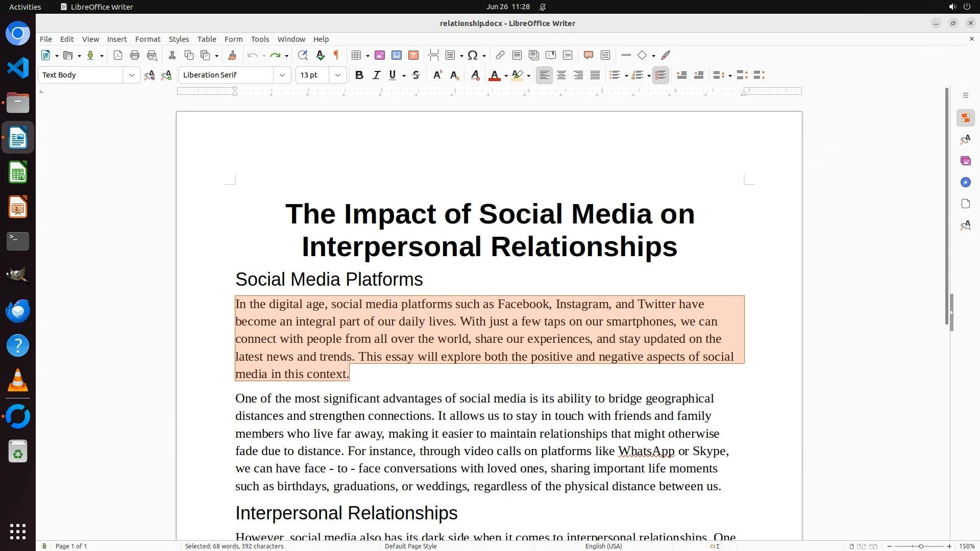This screenshot has width=980, height=551.
Task: Click the Insert Image toolbar icon
Action: [x=380, y=56]
